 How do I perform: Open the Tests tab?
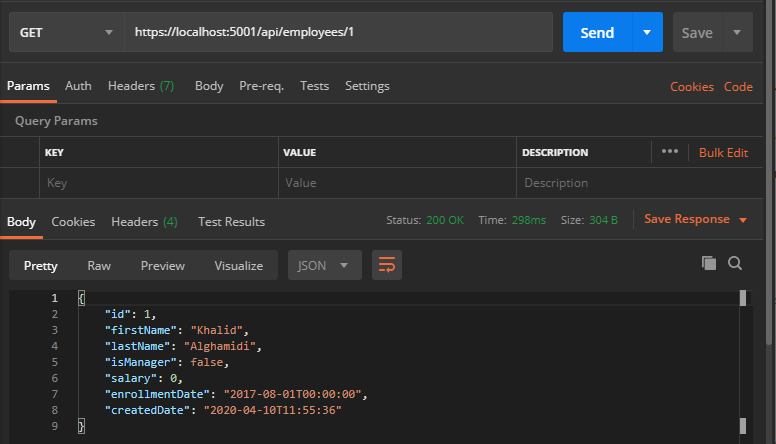(314, 86)
